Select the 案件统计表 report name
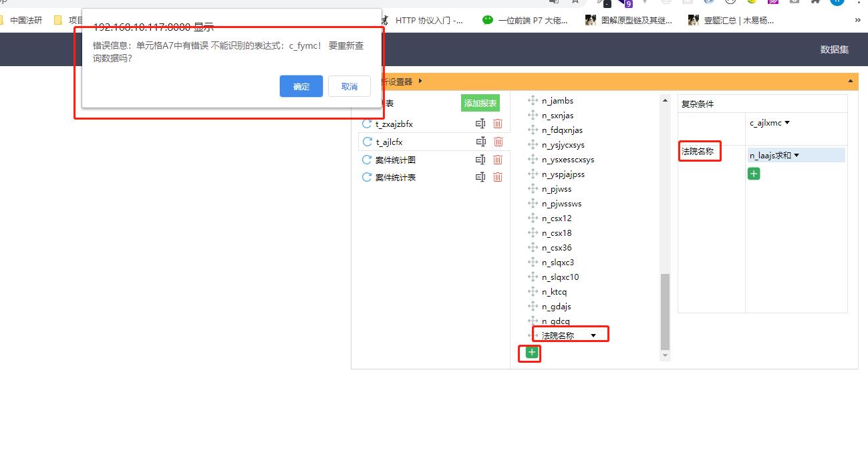The width and height of the screenshot is (868, 471). click(x=396, y=177)
